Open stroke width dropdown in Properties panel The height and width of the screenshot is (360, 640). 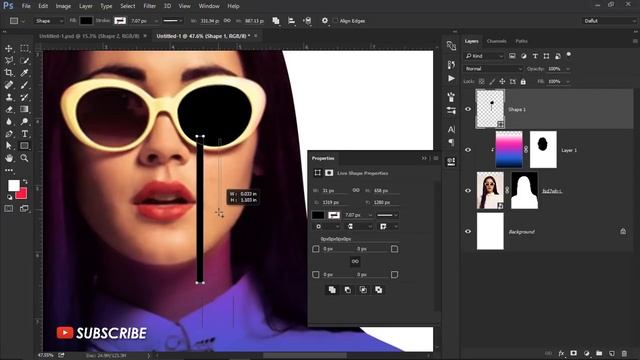tap(370, 215)
